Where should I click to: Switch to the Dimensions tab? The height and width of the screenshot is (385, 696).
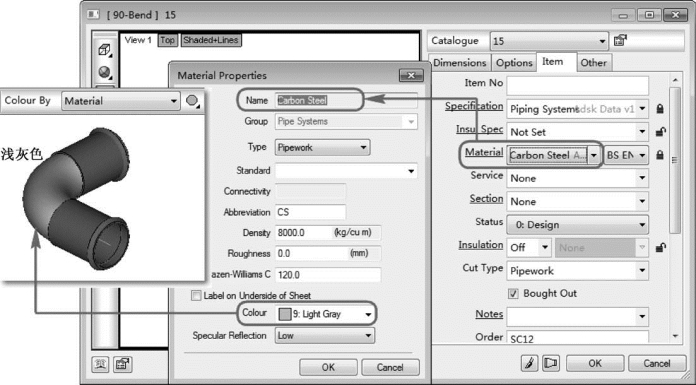click(x=460, y=63)
